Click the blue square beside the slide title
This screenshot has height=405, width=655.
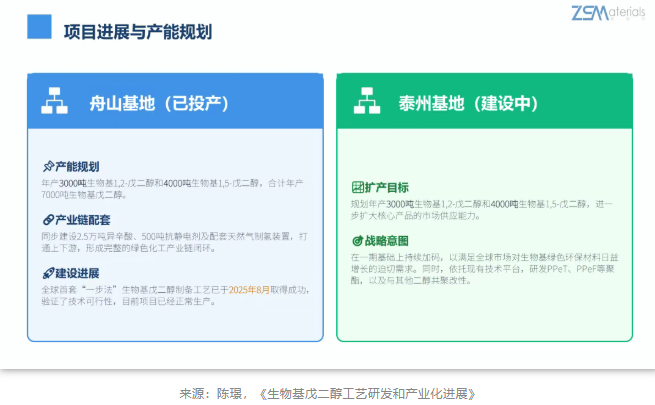pyautogui.click(x=39, y=27)
